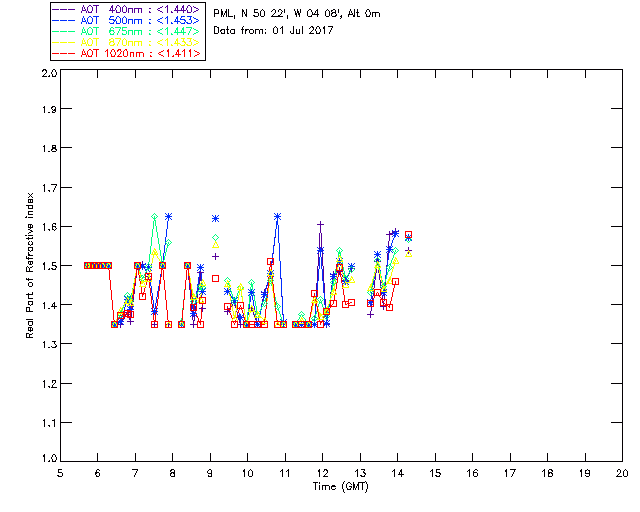Click the legend entry "AOT 400nm : <1.440>"

(x=127, y=9)
